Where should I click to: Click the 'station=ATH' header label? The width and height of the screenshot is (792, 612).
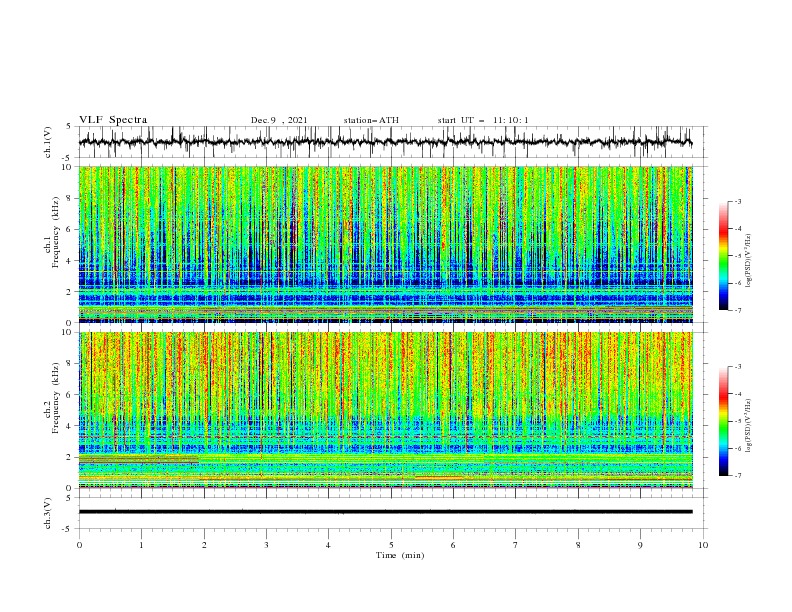pyautogui.click(x=371, y=120)
